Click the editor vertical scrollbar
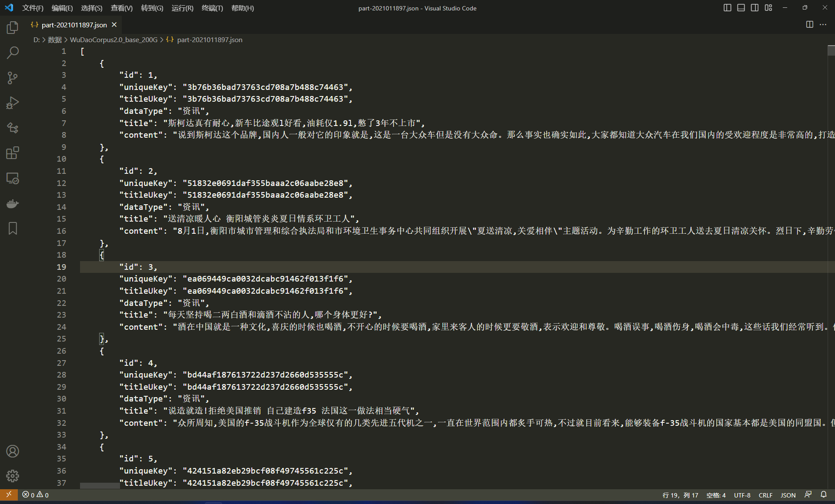Image resolution: width=835 pixels, height=504 pixels. [x=831, y=50]
